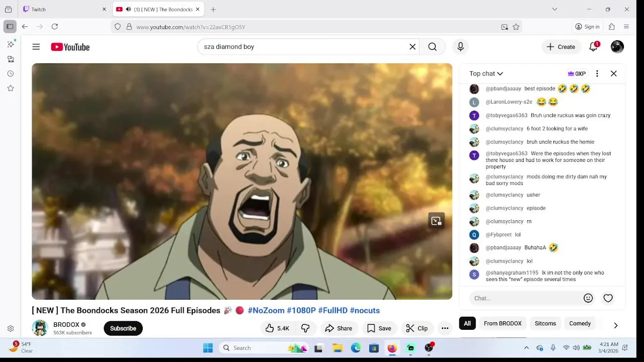This screenshot has width=644, height=362.
Task: Select the Sitcoms chip
Action: coord(545,323)
